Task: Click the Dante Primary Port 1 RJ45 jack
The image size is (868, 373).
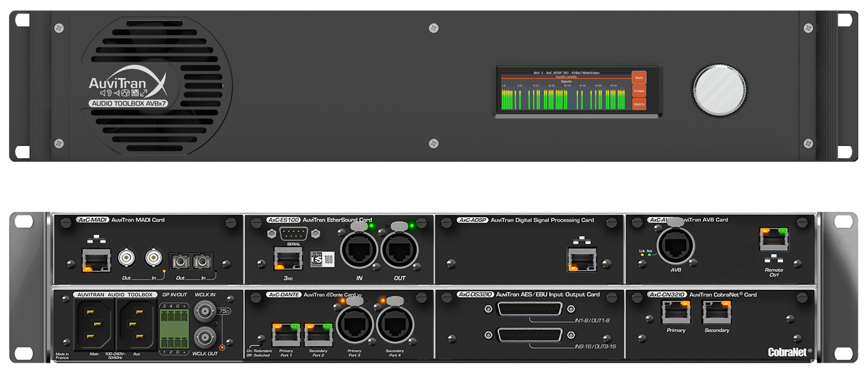Action: coord(285,334)
